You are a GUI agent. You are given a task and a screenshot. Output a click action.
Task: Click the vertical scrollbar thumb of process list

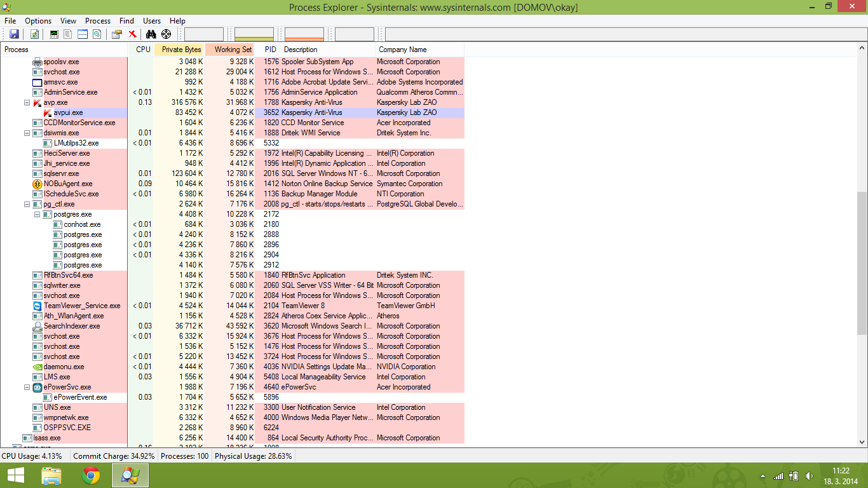point(862,263)
